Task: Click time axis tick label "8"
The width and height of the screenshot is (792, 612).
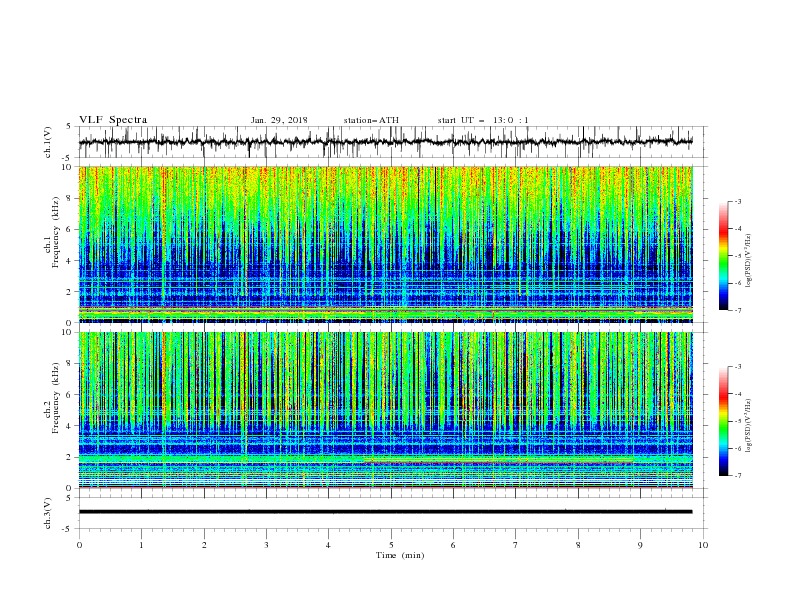Action: pyautogui.click(x=578, y=545)
